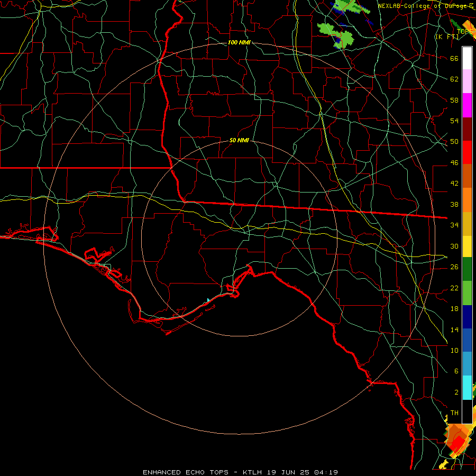Click the "2" scale label
476x476 pixels.
tap(456, 392)
